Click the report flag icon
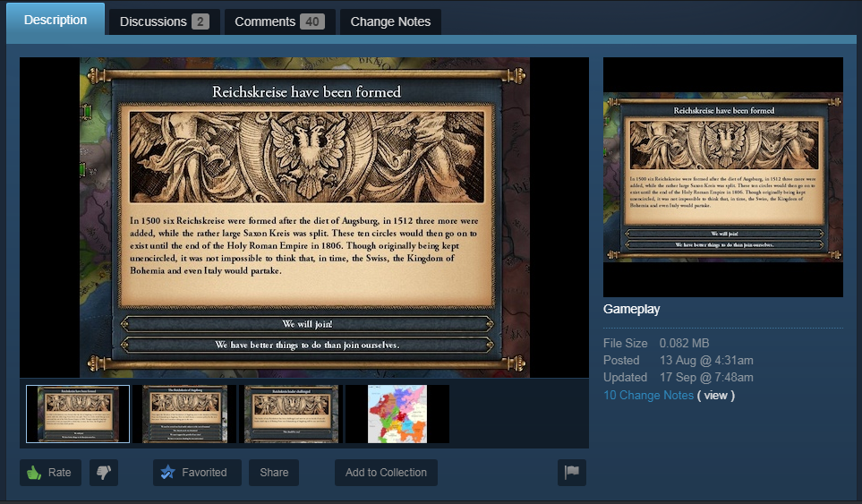Image resolution: width=862 pixels, height=504 pixels. coord(572,473)
